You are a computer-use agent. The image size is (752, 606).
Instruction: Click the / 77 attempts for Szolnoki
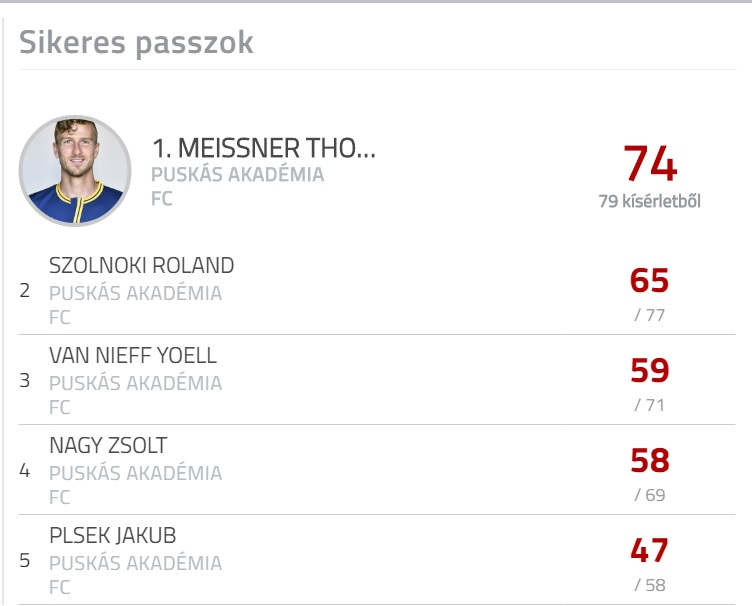(x=649, y=315)
